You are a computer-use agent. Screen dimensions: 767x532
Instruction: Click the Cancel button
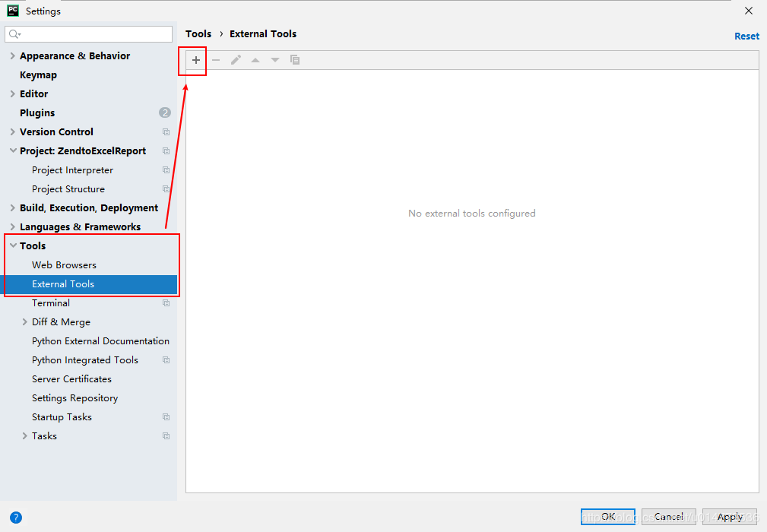coord(669,517)
